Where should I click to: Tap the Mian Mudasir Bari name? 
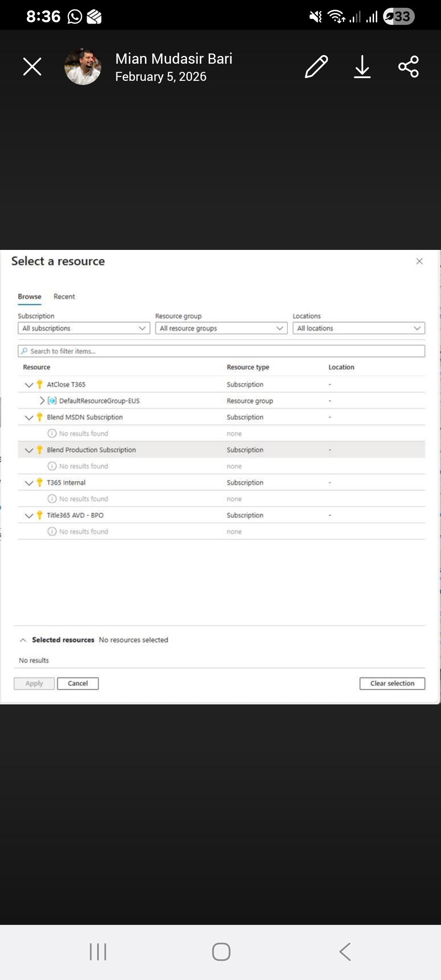174,59
